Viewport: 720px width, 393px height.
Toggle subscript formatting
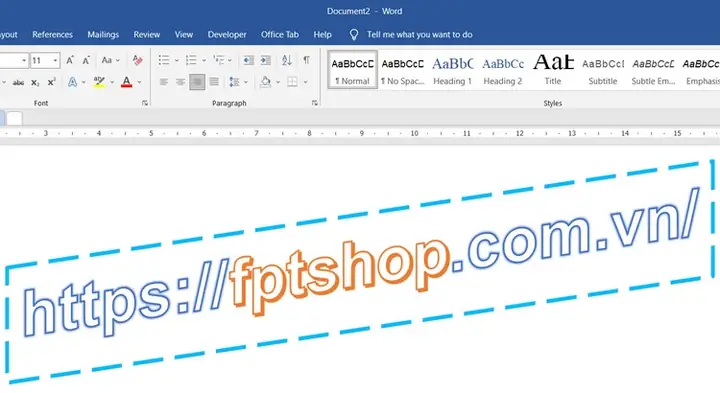click(x=35, y=83)
